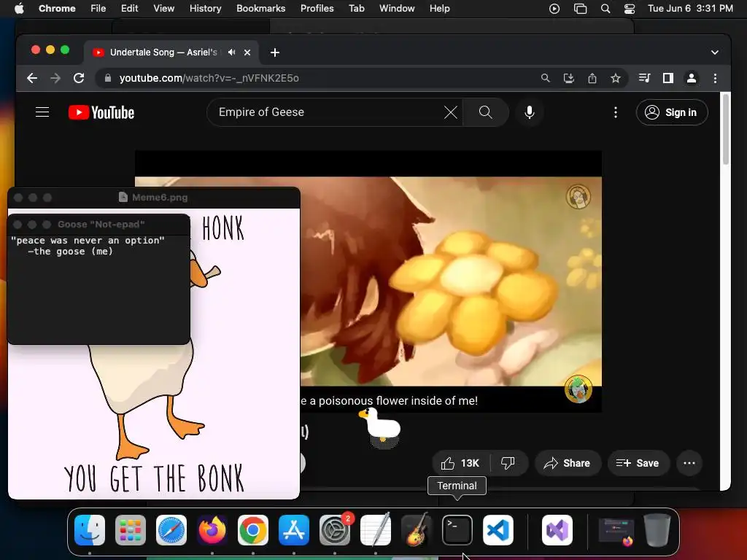Share the video

point(568,463)
